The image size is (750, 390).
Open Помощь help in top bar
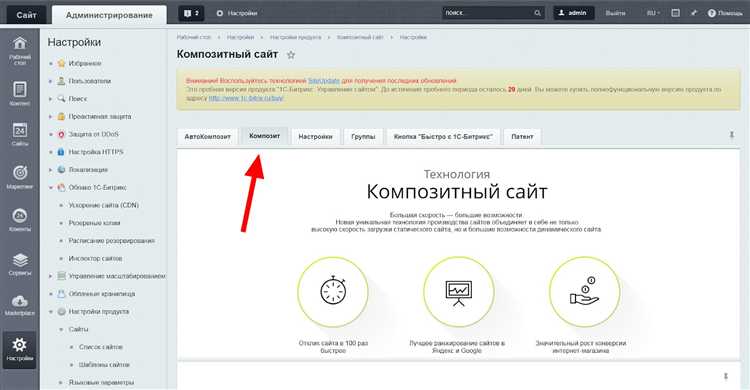point(725,13)
